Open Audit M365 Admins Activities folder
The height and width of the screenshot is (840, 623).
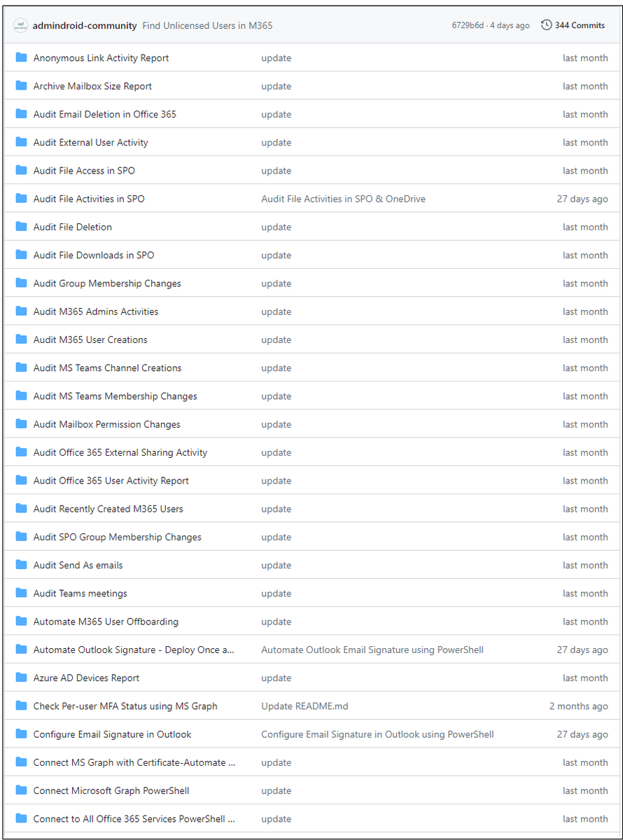tap(96, 311)
